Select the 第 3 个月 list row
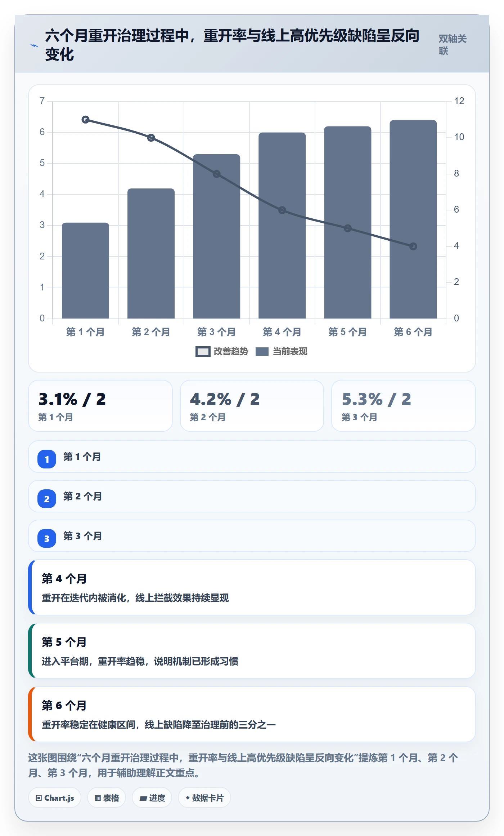Screen dimensions: 504x836 252,536
